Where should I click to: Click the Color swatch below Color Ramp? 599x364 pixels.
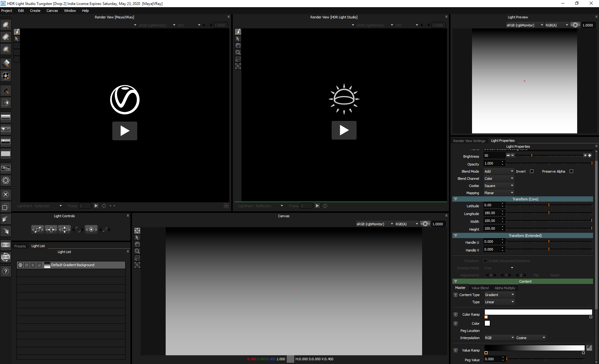coord(487,323)
